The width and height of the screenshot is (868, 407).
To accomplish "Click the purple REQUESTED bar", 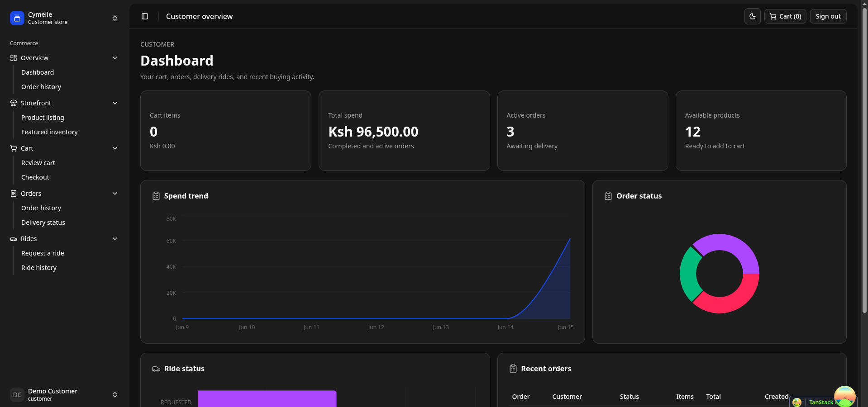I will (267, 399).
